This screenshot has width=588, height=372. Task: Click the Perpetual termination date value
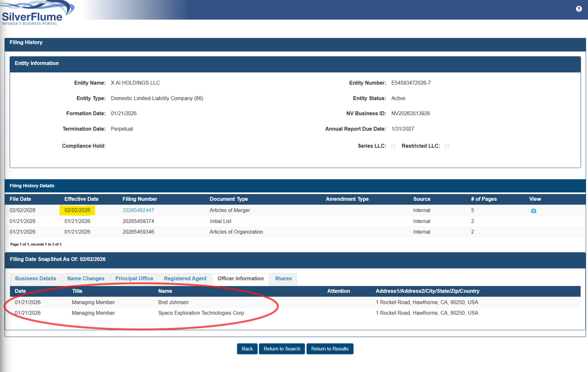(122, 129)
